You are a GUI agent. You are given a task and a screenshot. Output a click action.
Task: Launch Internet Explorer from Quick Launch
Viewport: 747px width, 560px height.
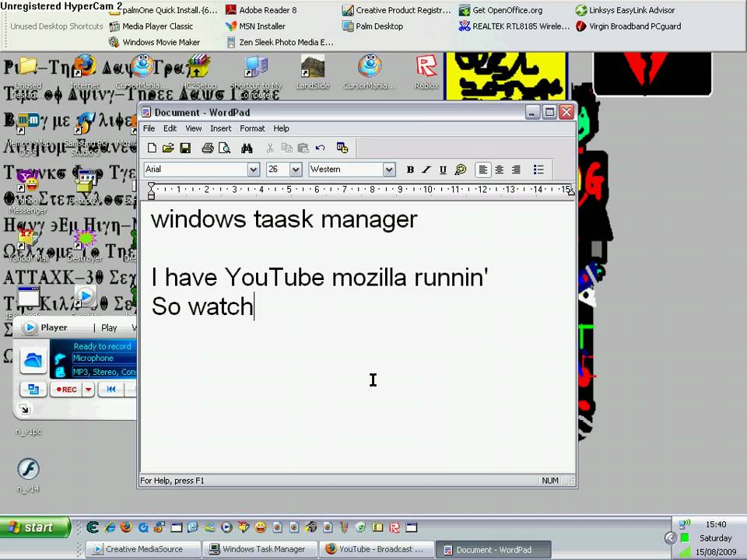[110, 527]
